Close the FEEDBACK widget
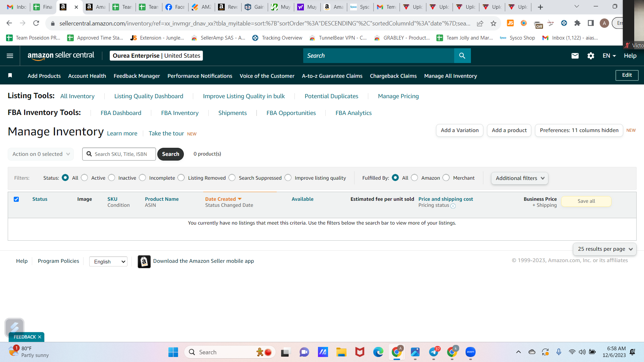Image resolution: width=644 pixels, height=362 pixels. pos(40,337)
